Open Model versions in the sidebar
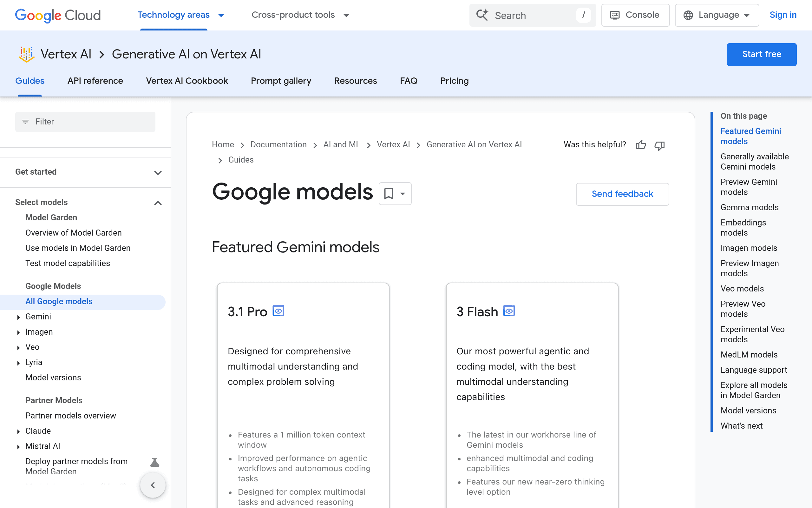The image size is (812, 508). (53, 377)
